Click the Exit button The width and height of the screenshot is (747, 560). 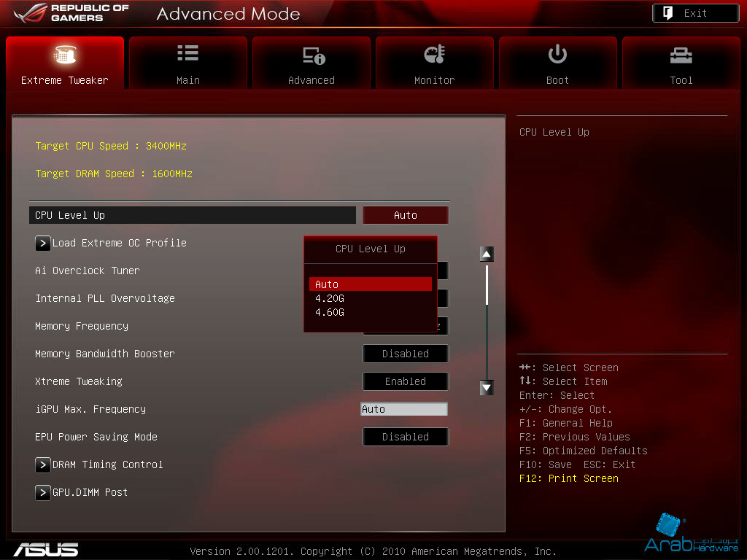695,13
